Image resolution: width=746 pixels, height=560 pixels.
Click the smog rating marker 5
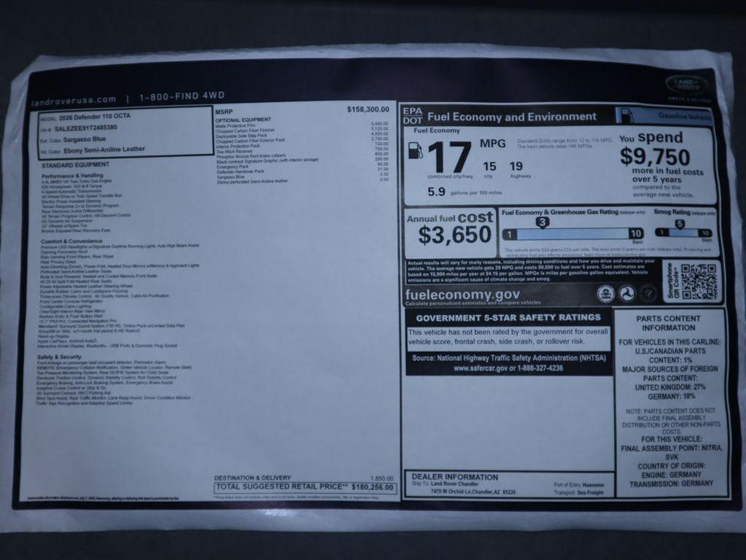[x=680, y=223]
